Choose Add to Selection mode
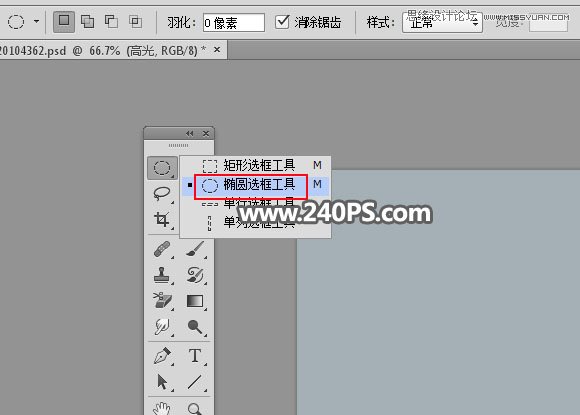580x415 pixels. [88, 21]
